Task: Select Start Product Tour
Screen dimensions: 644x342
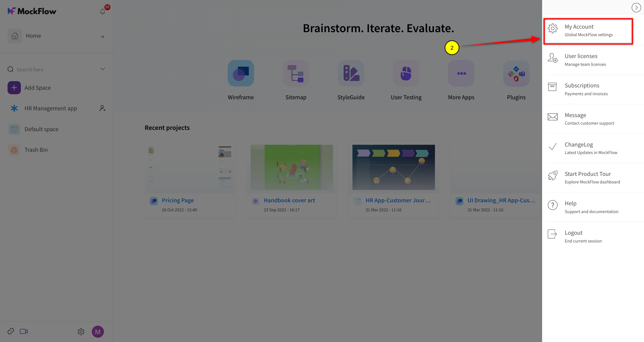Action: (x=595, y=178)
